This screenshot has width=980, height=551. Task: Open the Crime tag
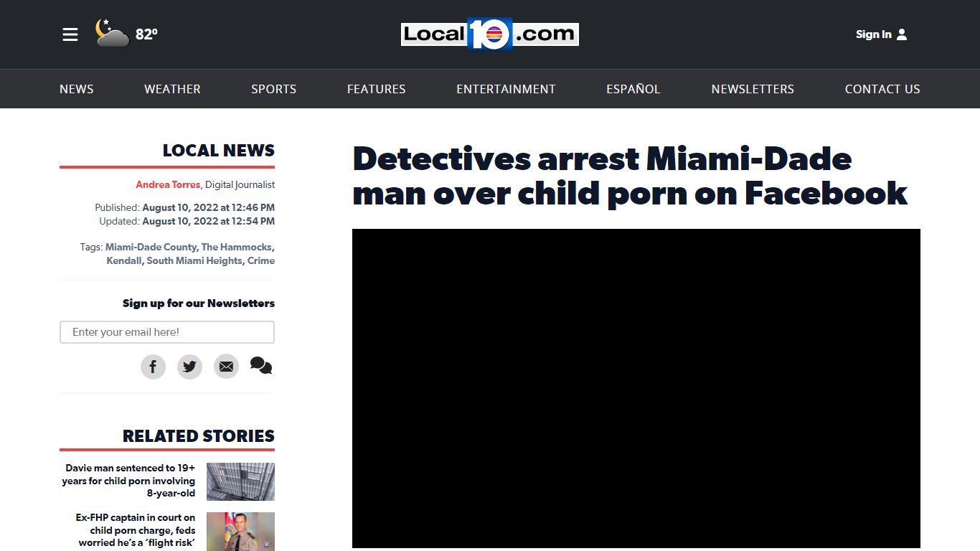pos(261,260)
